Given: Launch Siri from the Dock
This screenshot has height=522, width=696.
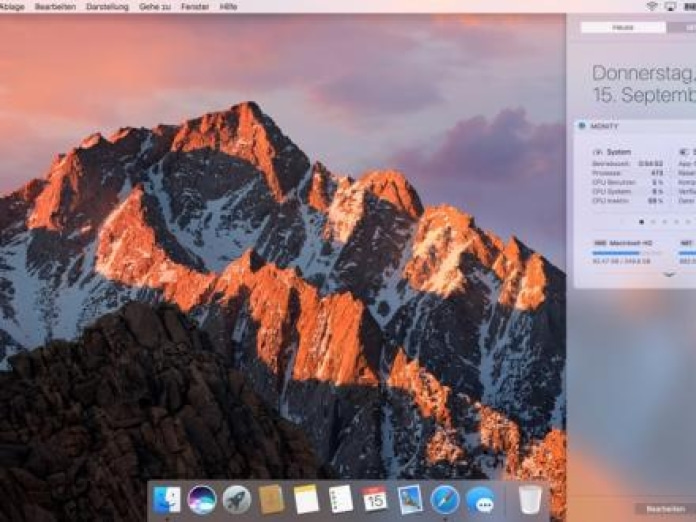Looking at the screenshot, I should tap(202, 500).
